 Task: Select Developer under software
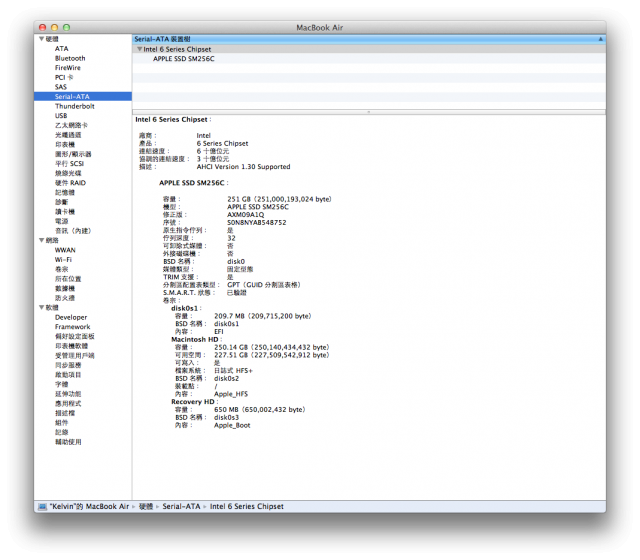pyautogui.click(x=71, y=317)
